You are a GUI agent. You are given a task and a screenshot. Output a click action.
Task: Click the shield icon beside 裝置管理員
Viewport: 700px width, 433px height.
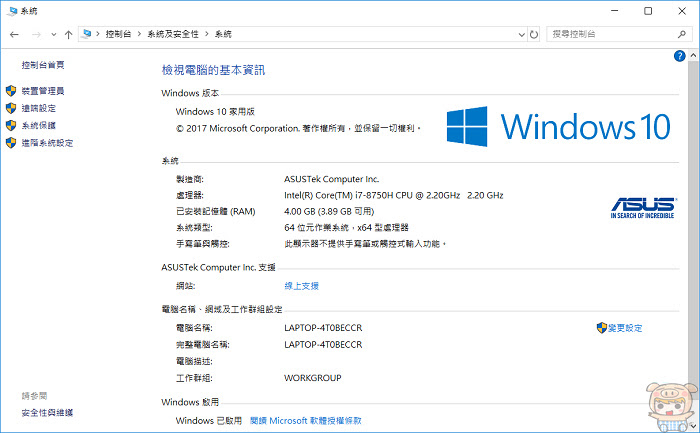tap(11, 91)
